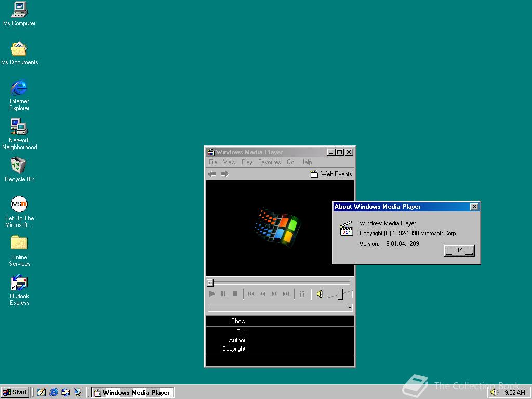This screenshot has width=532, height=399.
Task: Launch Internet Explorer from quick launch
Action: (54, 392)
